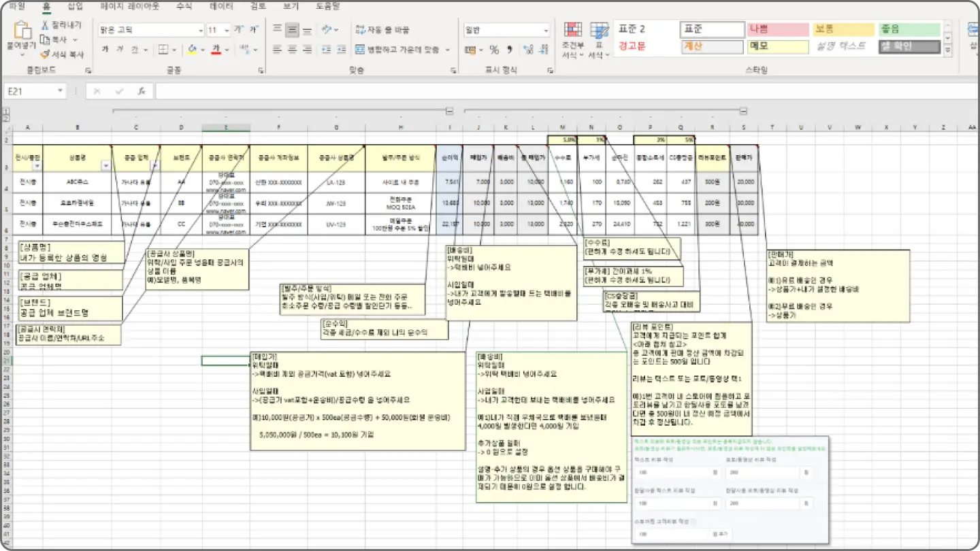The height and width of the screenshot is (551, 980).
Task: Align cell text to bottom
Action: pyautogui.click(x=307, y=30)
